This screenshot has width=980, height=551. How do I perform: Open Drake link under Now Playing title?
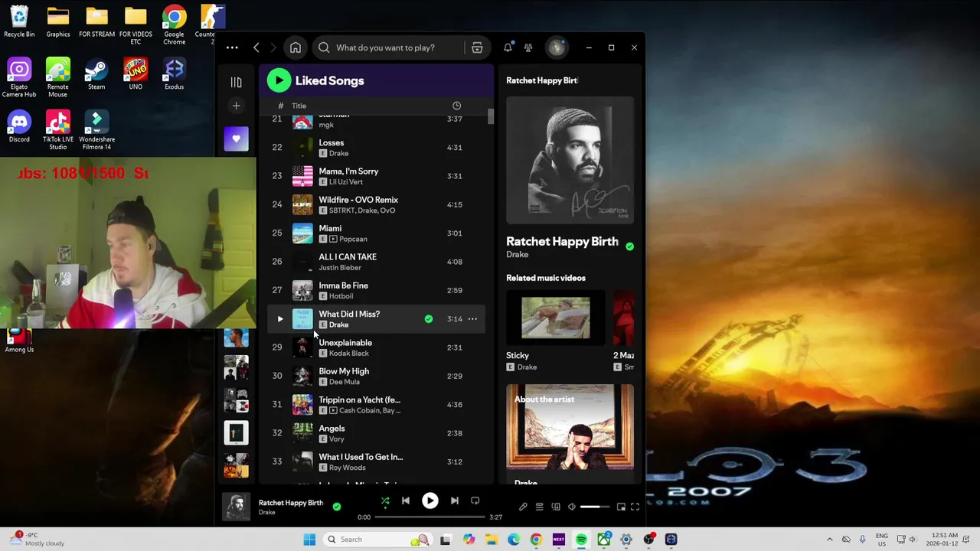tap(517, 255)
